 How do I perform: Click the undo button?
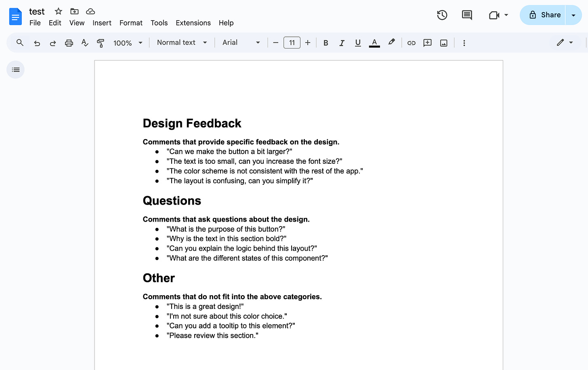pos(37,42)
